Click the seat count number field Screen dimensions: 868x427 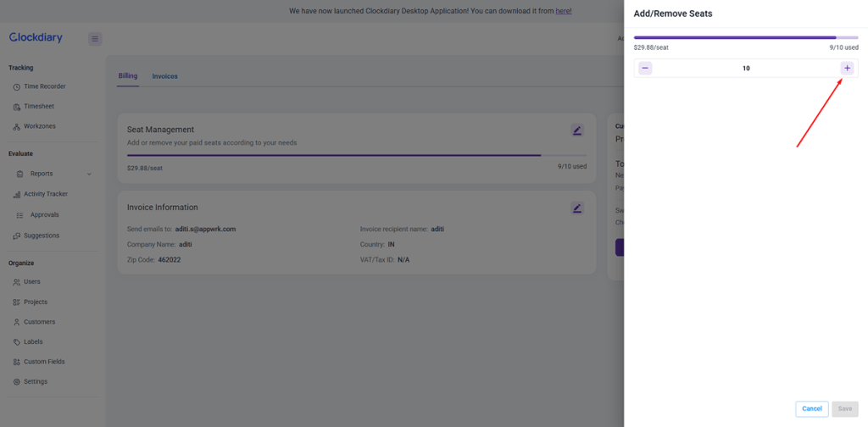click(x=746, y=68)
